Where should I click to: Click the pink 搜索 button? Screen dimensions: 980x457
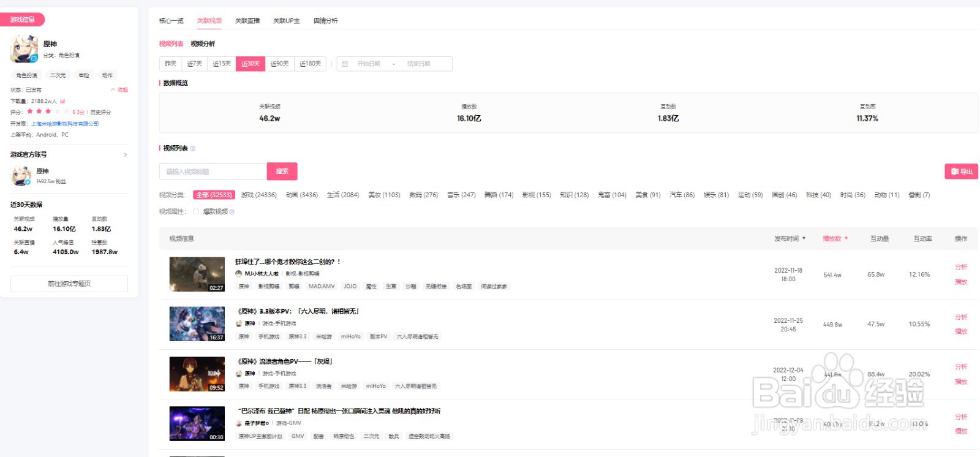tap(282, 172)
